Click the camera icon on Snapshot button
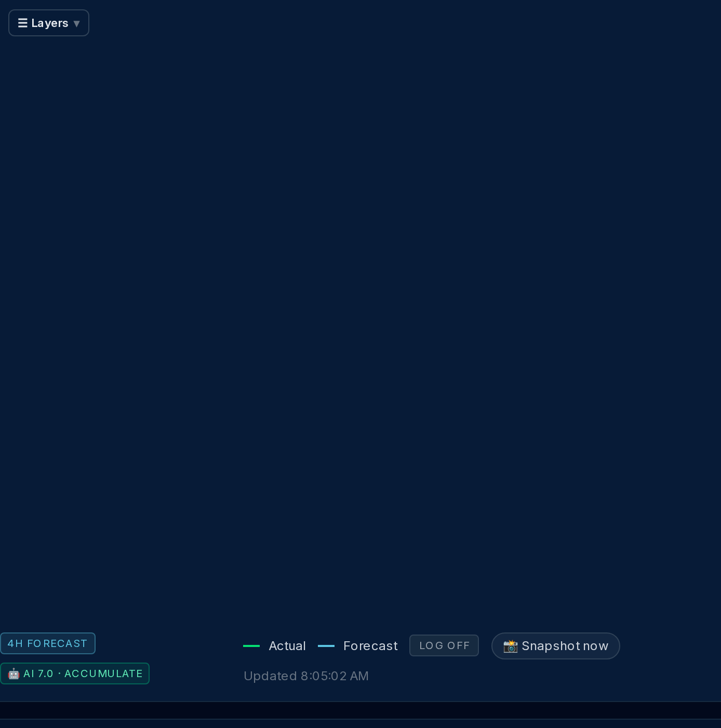Viewport: 721px width, 728px height. [511, 646]
